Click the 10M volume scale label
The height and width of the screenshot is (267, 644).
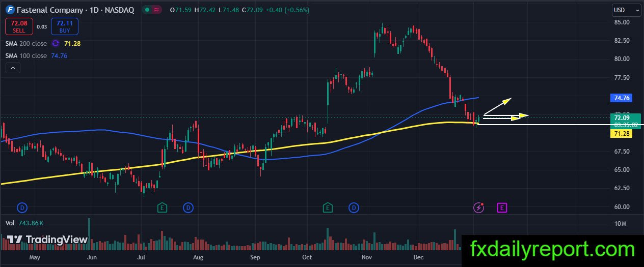[x=620, y=224]
